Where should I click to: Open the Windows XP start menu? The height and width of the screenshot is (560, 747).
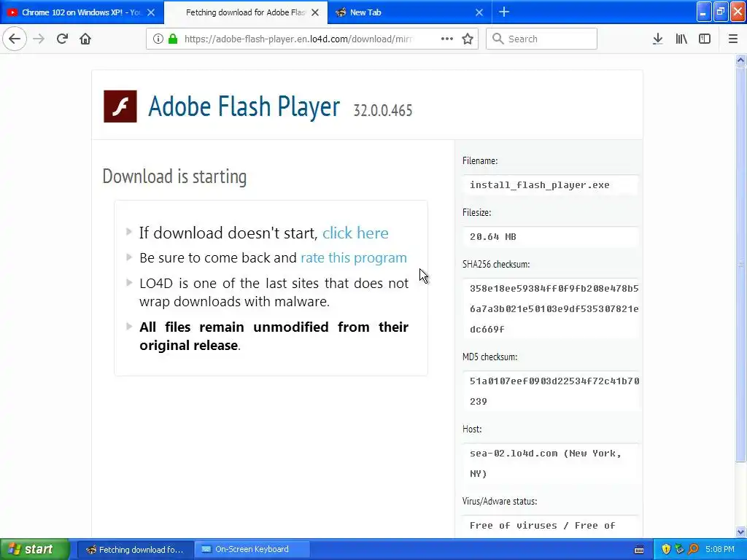point(34,549)
